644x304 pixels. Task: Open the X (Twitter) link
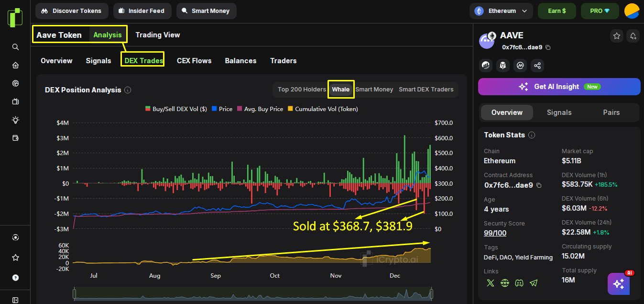click(490, 283)
